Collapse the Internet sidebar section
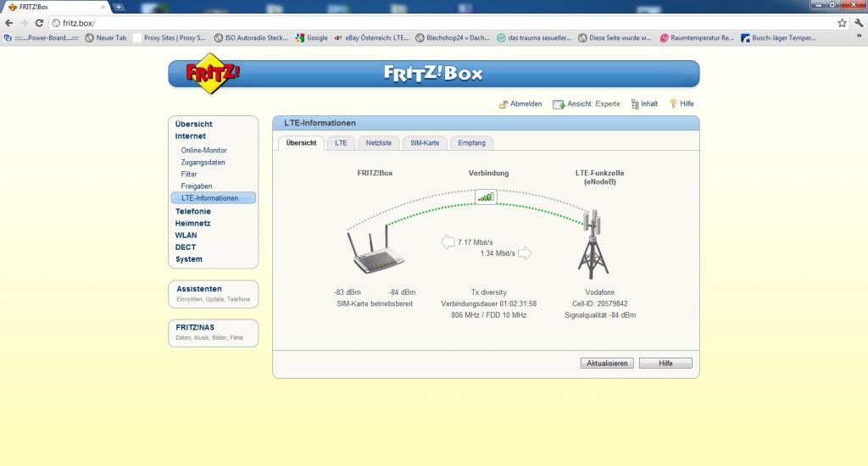The width and height of the screenshot is (868, 466). tap(191, 136)
